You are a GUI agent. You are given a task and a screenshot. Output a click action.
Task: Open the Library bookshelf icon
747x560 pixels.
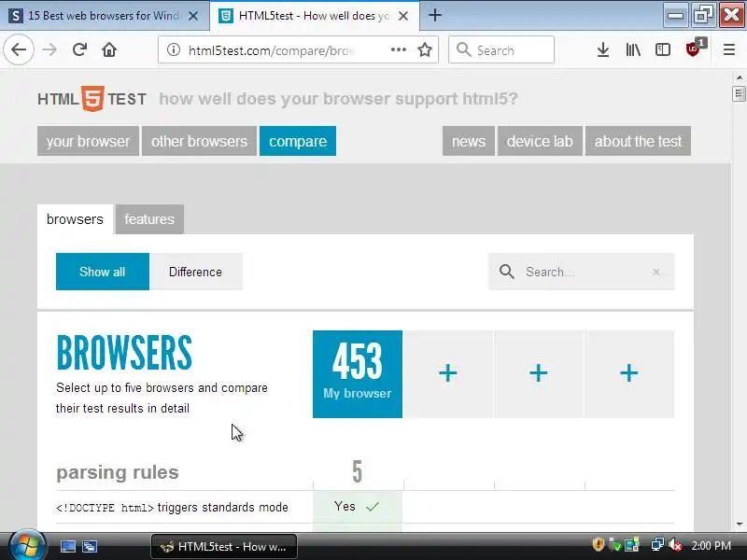(633, 49)
